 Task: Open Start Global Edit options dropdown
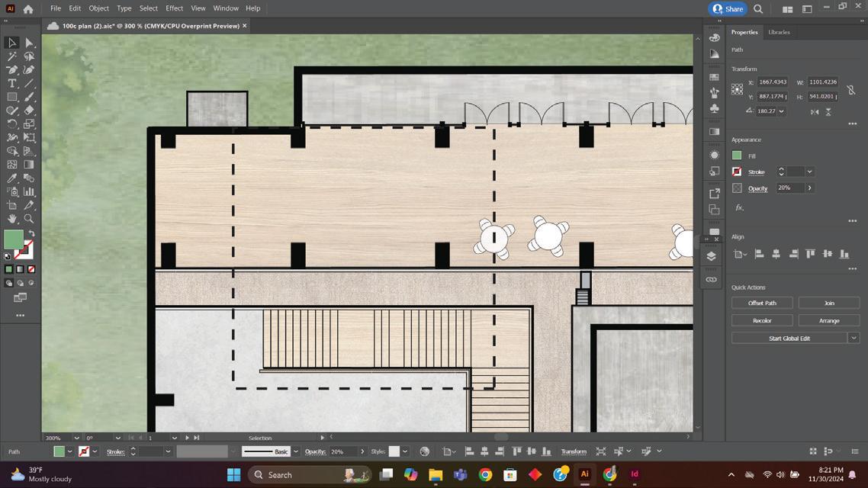click(x=854, y=338)
